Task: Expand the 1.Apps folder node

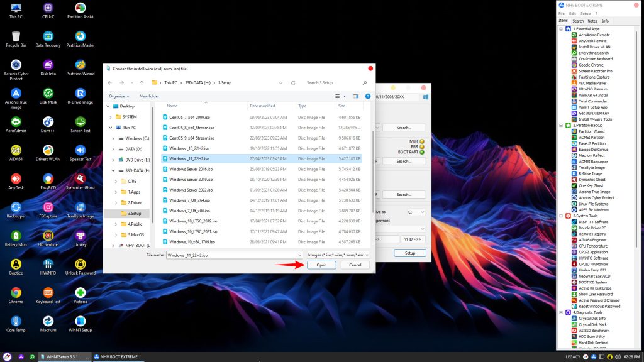Action: click(116, 192)
